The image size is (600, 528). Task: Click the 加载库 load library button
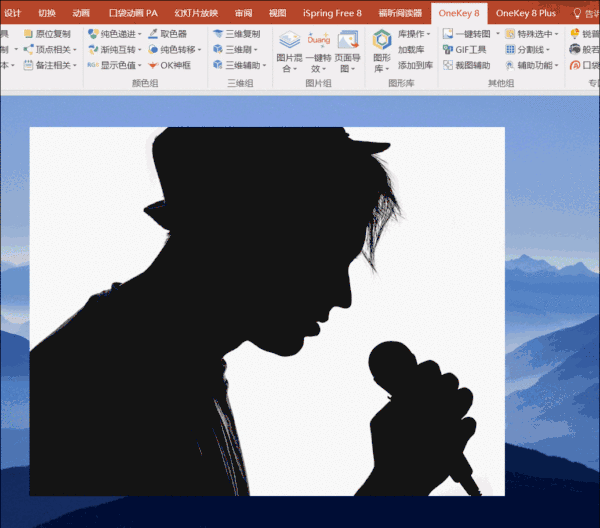pyautogui.click(x=411, y=49)
